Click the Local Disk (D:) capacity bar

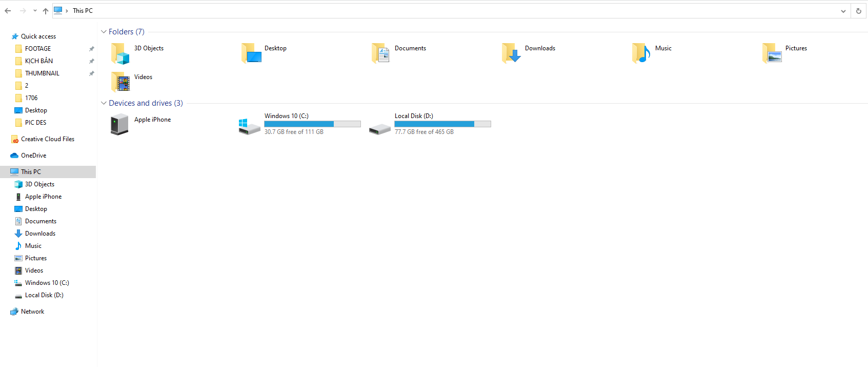coord(443,124)
